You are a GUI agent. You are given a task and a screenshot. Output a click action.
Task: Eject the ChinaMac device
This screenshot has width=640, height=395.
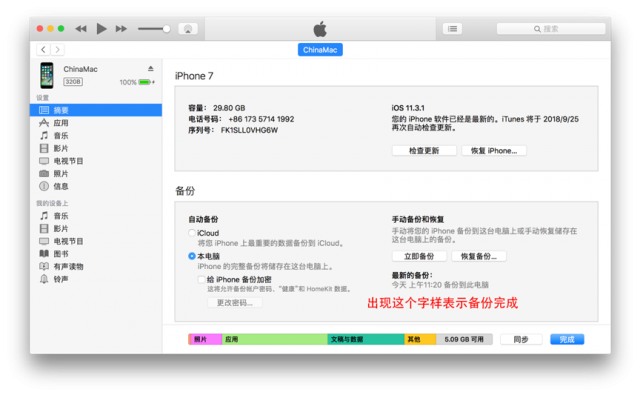point(151,69)
